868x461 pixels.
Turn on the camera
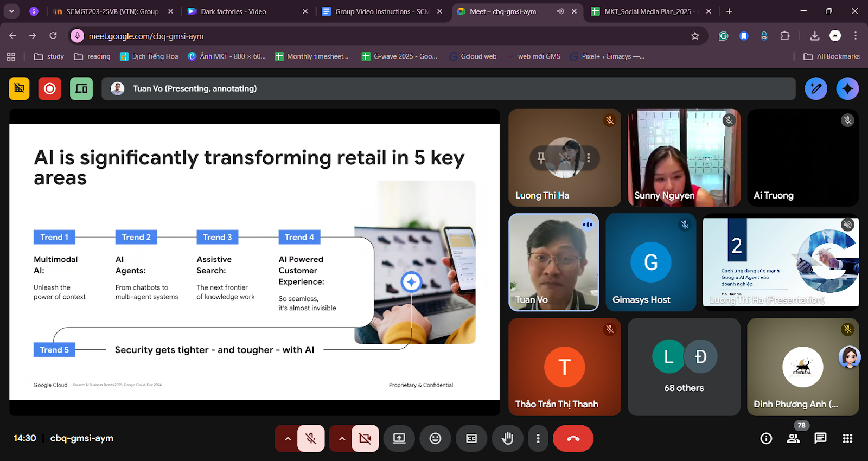click(x=365, y=438)
